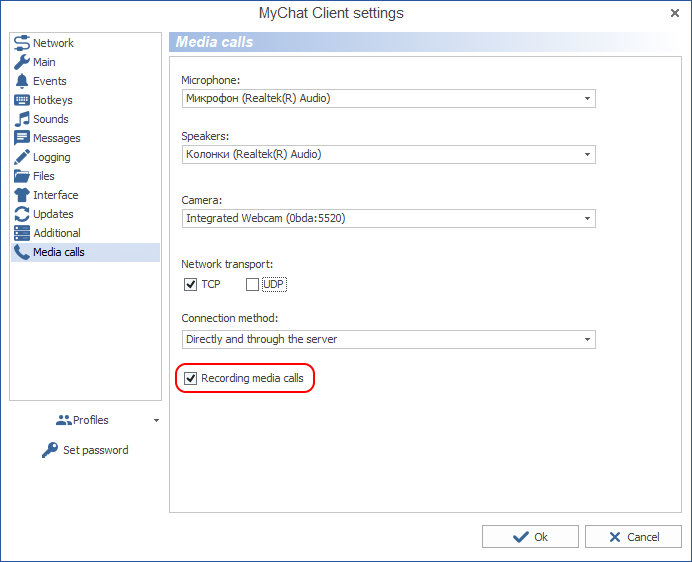Screen dimensions: 692x562
Task: Toggle the Recording media calls checkbox
Action: point(190,378)
